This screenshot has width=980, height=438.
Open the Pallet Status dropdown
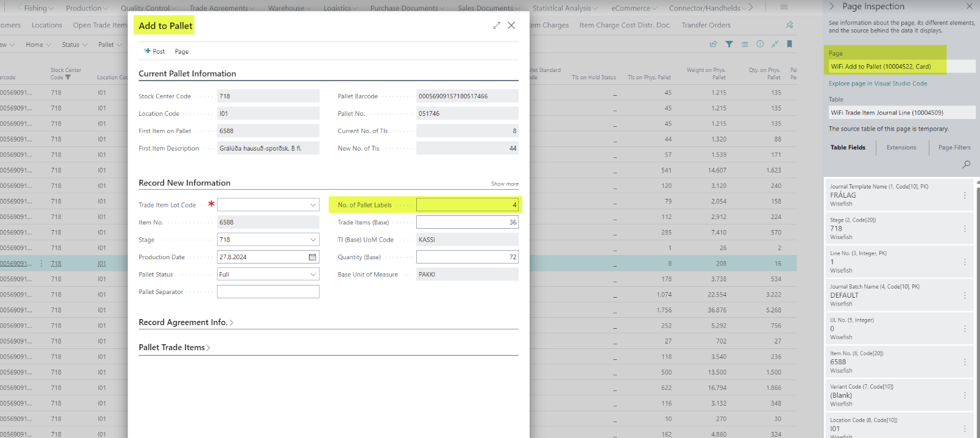pos(313,275)
